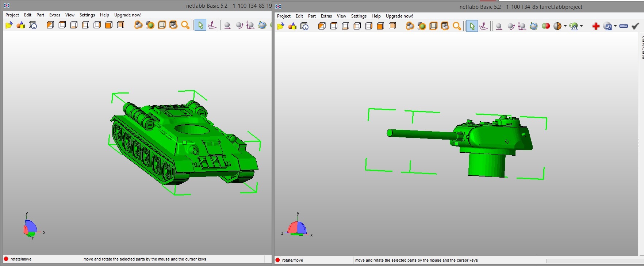Click the orange cut-sphere icon
Screen dimensions: 644x266
(x=557, y=26)
